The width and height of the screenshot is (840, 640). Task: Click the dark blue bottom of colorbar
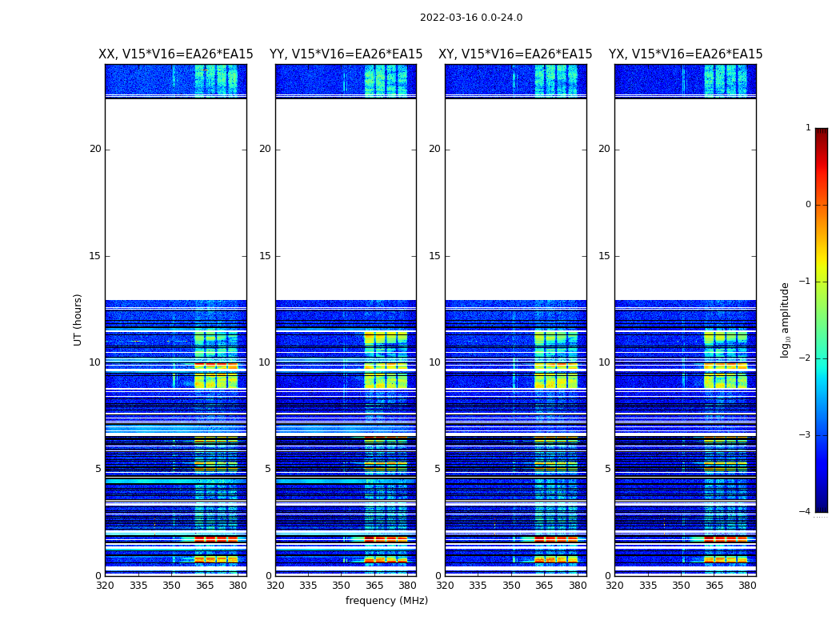pos(822,506)
